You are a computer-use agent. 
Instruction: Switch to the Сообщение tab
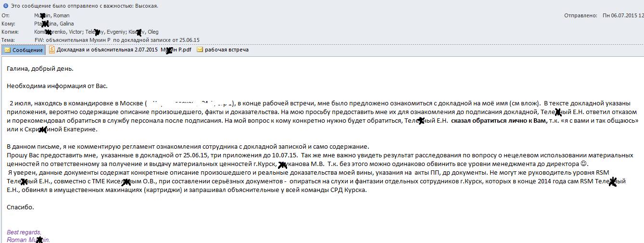(x=28, y=50)
